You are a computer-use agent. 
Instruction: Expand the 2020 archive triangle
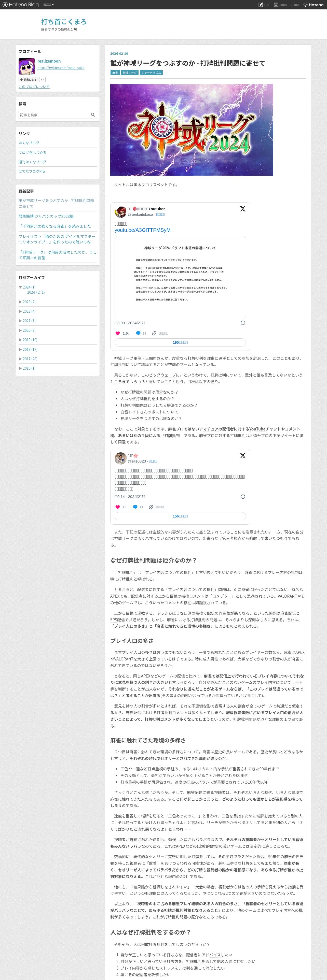pos(20,330)
